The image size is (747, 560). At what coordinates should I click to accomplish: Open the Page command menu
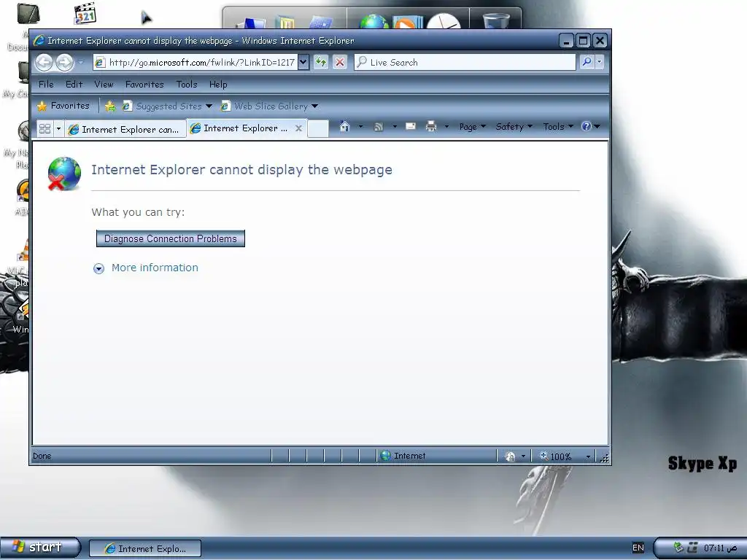point(472,127)
